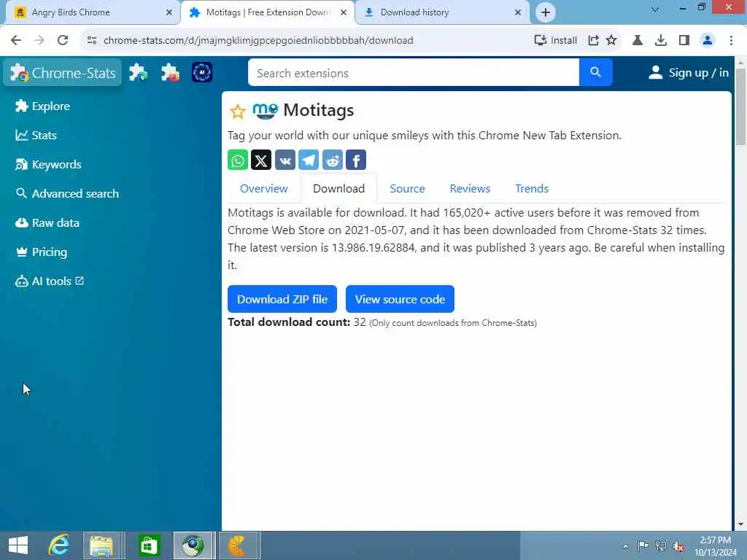747x560 pixels.
Task: Click the browser address bar URL
Action: pos(258,41)
